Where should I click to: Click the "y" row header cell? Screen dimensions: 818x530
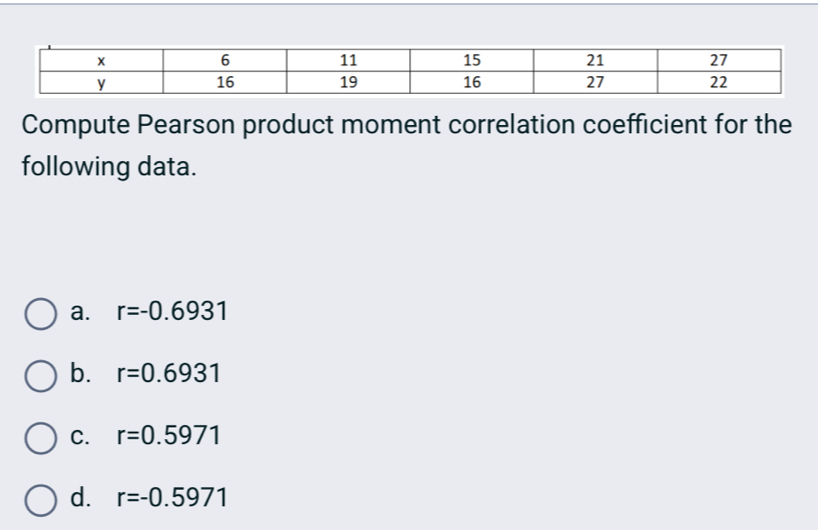pos(101,82)
